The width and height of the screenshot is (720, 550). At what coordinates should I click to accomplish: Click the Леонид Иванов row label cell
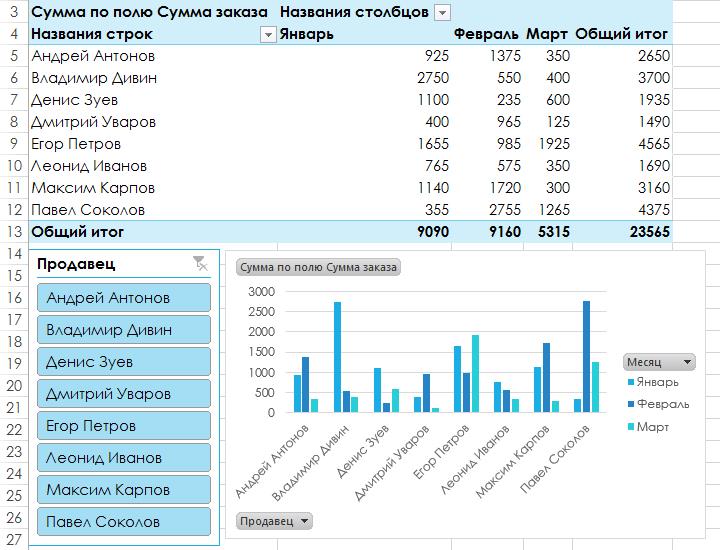click(153, 166)
